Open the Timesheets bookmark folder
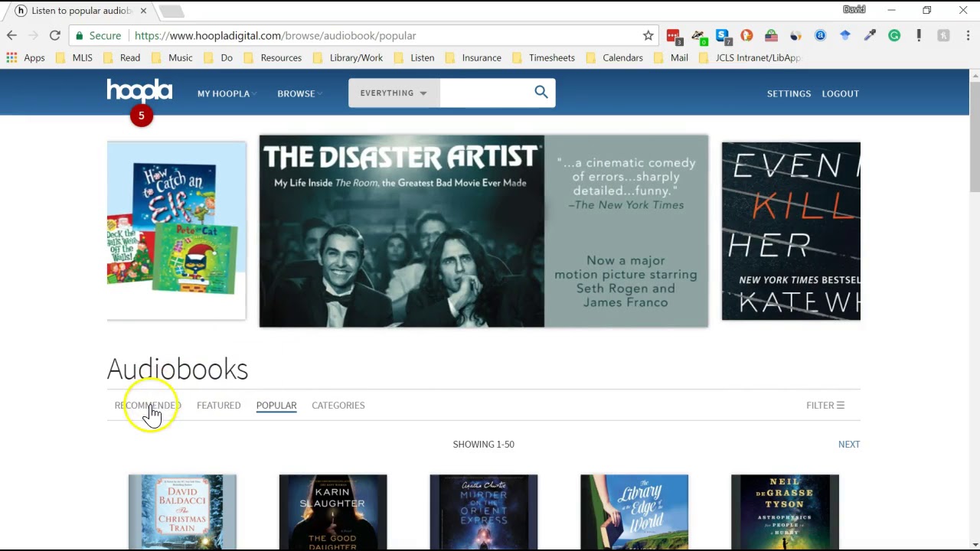 click(x=544, y=57)
